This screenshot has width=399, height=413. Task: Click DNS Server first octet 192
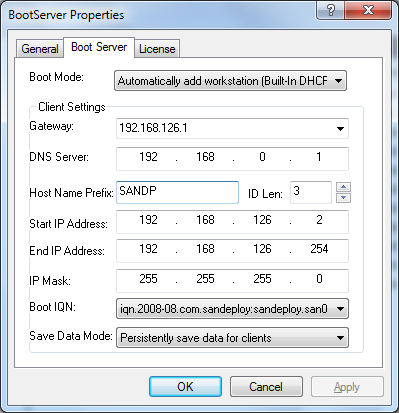(x=148, y=157)
